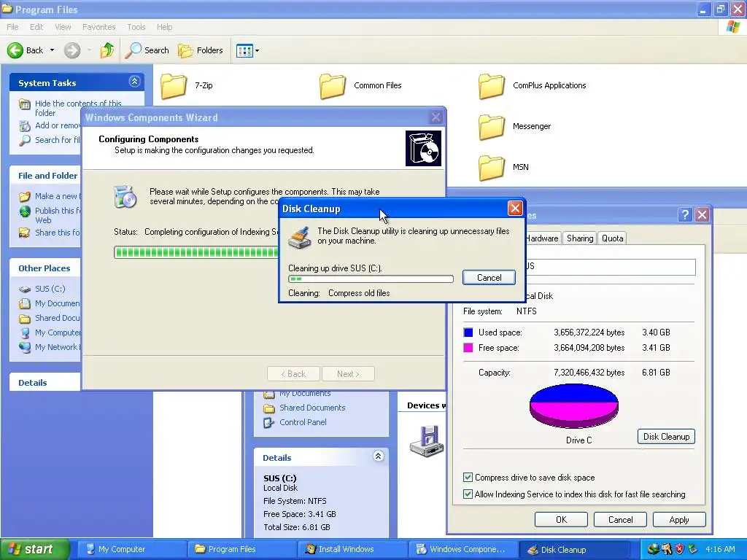Click Shared Documents icon in Other Places
The width and height of the screenshot is (747, 560).
(x=25, y=318)
